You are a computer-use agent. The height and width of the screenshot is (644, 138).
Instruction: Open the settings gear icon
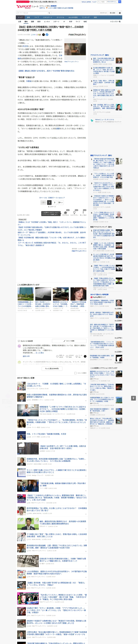click(120, 13)
